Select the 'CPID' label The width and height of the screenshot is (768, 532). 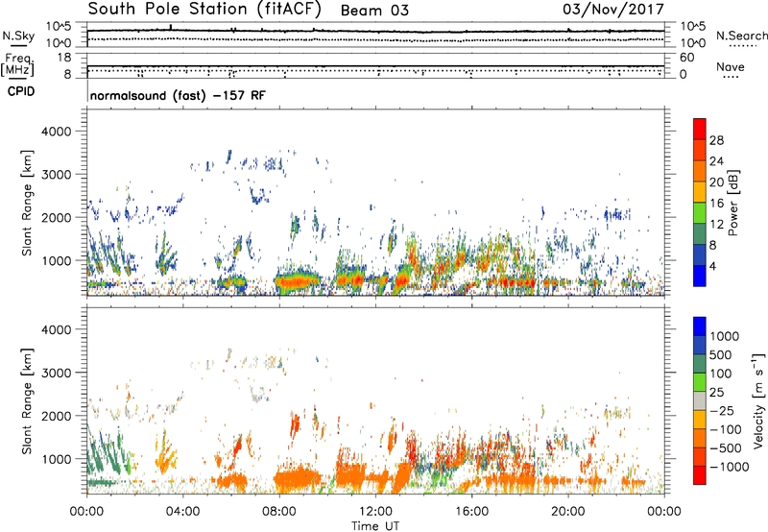21,91
